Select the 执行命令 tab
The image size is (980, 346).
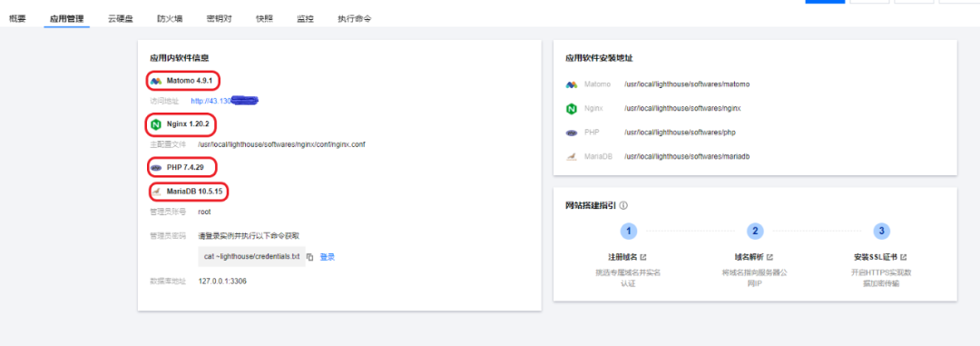[355, 19]
